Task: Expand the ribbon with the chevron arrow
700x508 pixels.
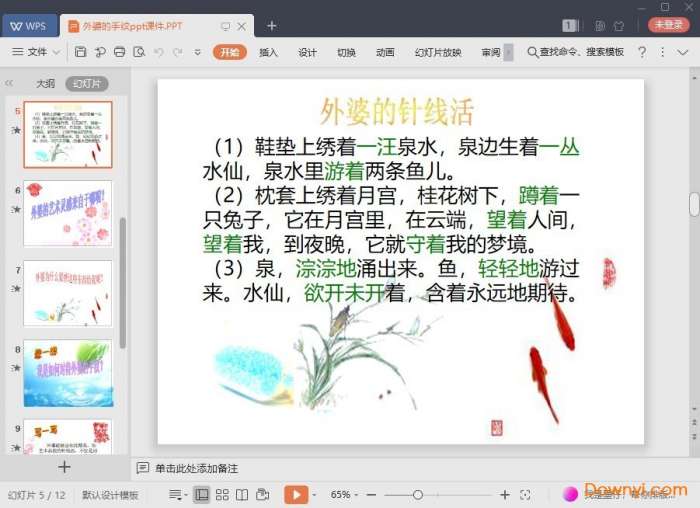Action: coord(683,53)
